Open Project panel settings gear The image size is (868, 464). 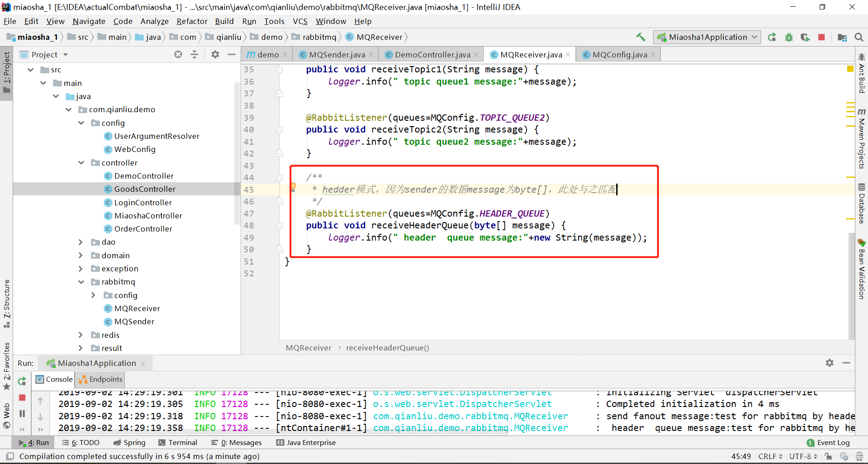pyautogui.click(x=215, y=54)
